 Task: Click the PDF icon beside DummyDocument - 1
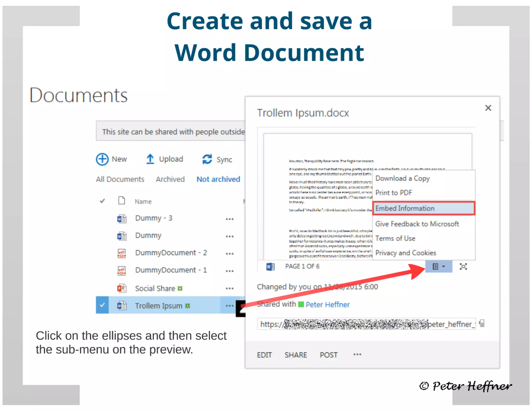click(x=122, y=270)
